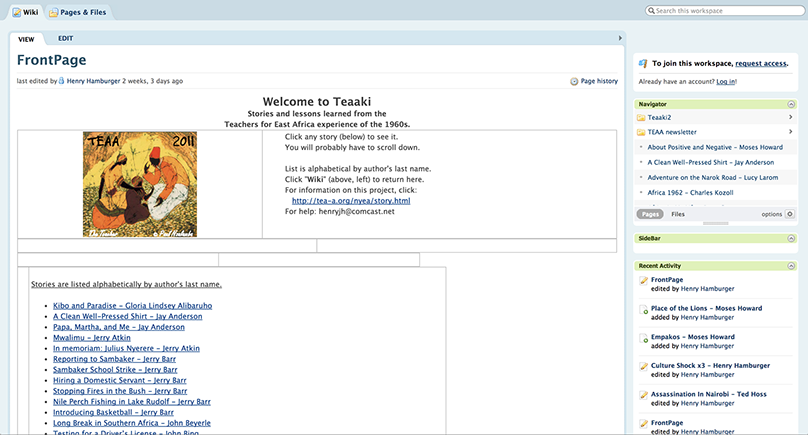
Task: Click the Page history clock icon
Action: [574, 81]
